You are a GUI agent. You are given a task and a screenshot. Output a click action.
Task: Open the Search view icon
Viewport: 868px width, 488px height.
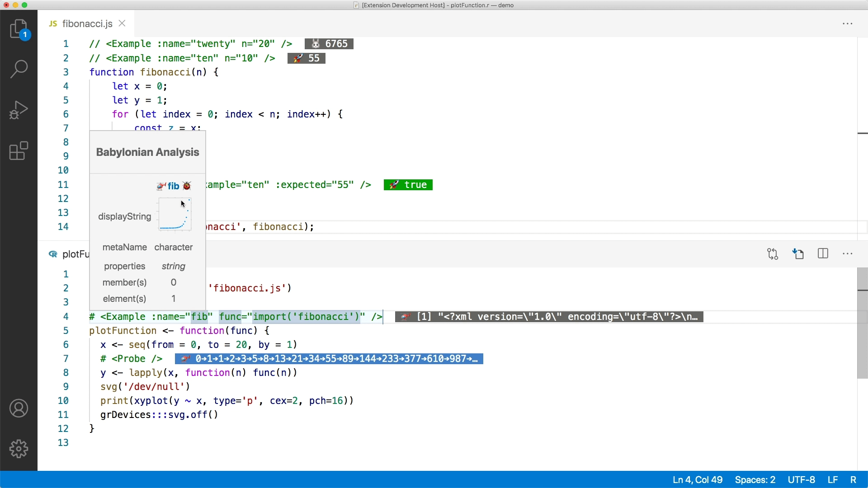pos(19,69)
